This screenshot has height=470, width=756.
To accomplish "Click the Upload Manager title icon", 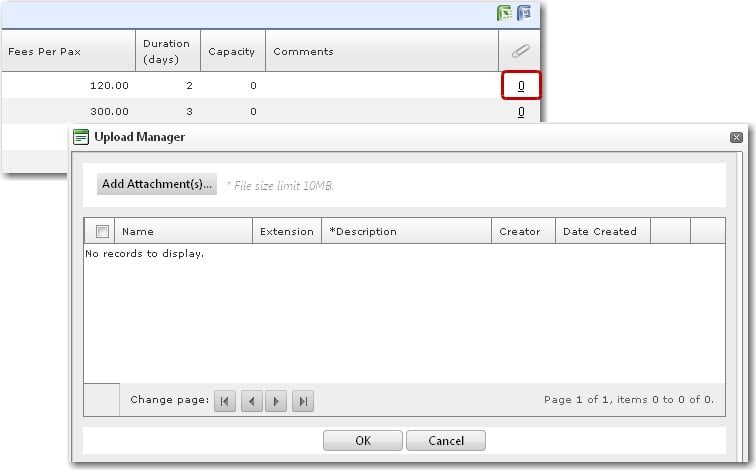I will 81,137.
